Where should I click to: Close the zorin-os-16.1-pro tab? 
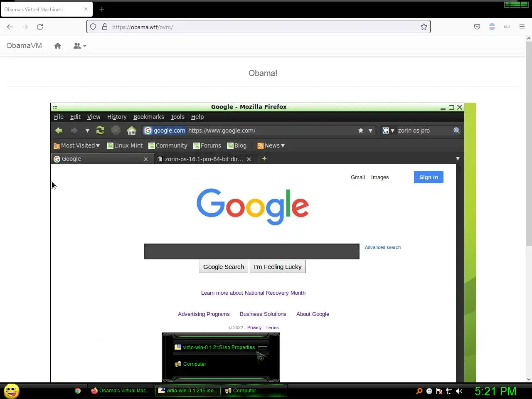[249, 159]
